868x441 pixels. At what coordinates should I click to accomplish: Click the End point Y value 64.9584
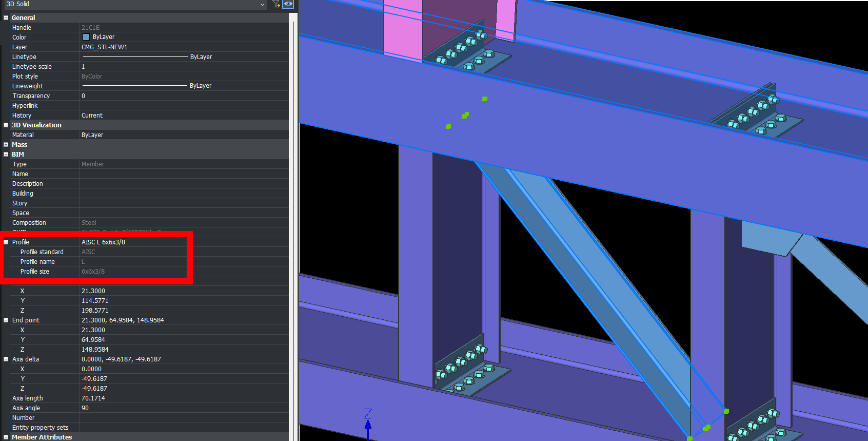point(93,340)
